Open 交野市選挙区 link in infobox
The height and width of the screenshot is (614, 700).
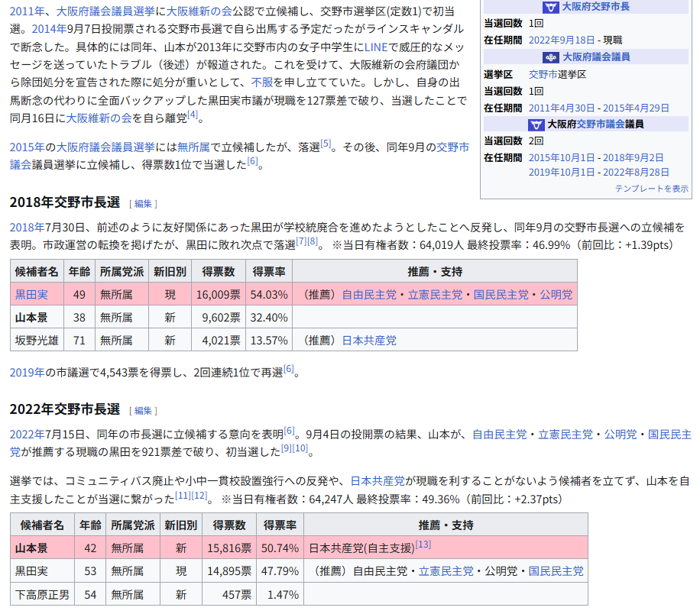pyautogui.click(x=557, y=74)
